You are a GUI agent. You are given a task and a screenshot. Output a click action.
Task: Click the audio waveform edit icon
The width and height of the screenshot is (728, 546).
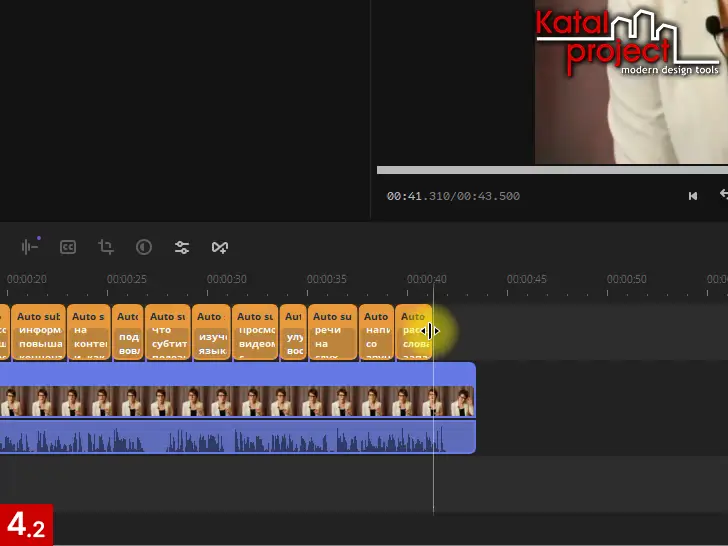tap(30, 247)
